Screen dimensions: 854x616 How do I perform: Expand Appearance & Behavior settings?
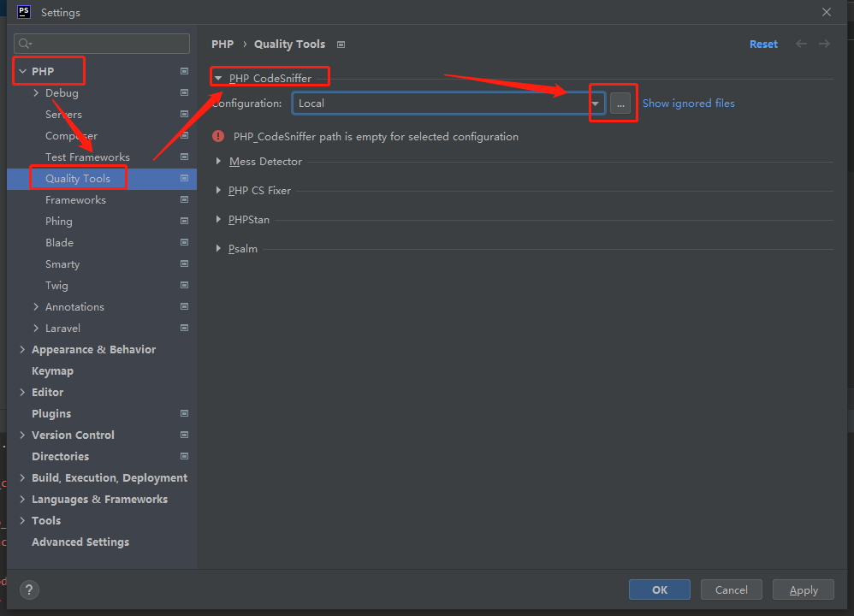22,349
